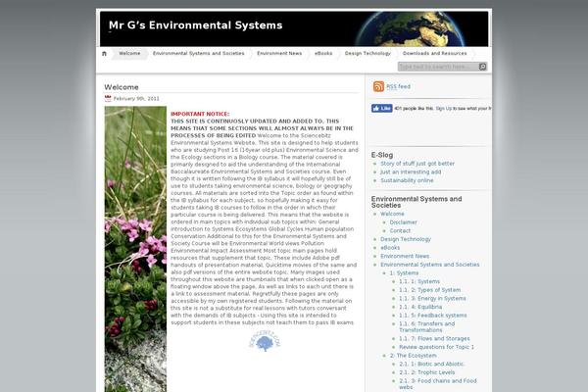
Task: Open the '1: Systems' tree item
Action: coord(404,273)
